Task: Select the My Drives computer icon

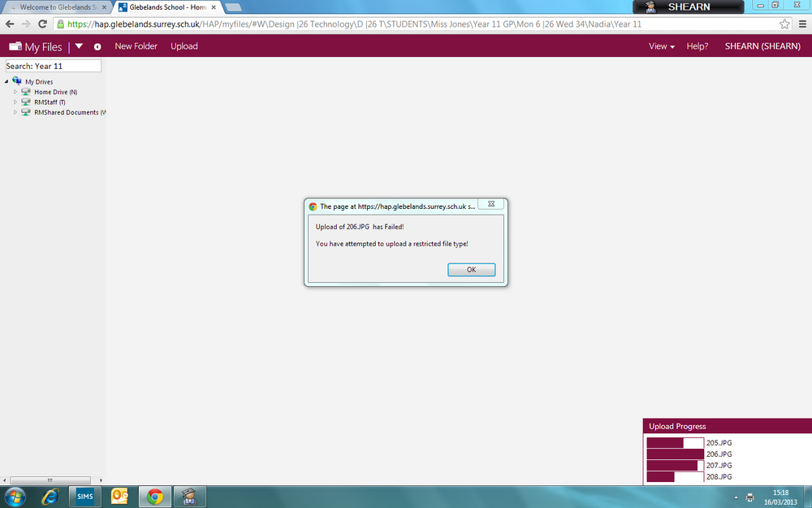Action: point(17,80)
